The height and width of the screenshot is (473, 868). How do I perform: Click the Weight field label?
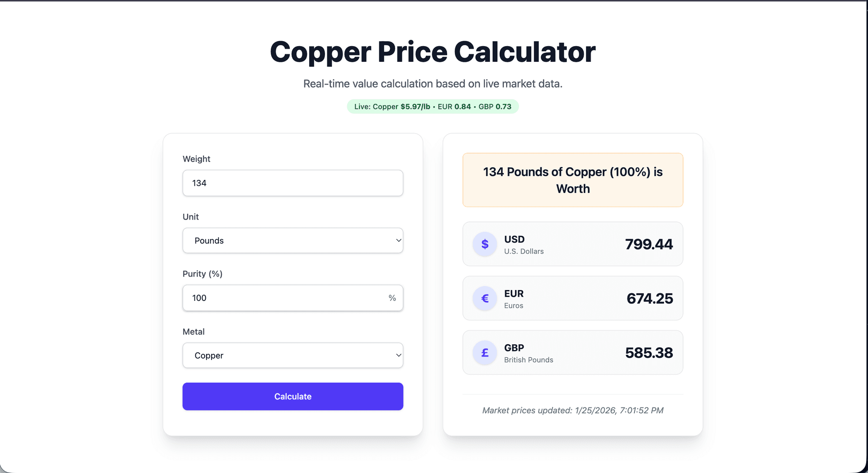pyautogui.click(x=196, y=159)
